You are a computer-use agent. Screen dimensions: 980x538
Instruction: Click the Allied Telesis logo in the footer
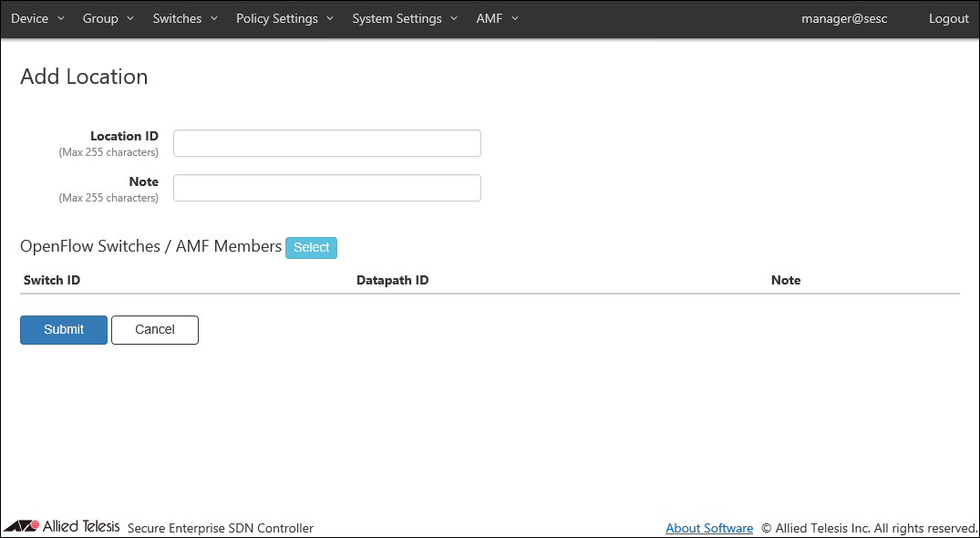pos(62,526)
